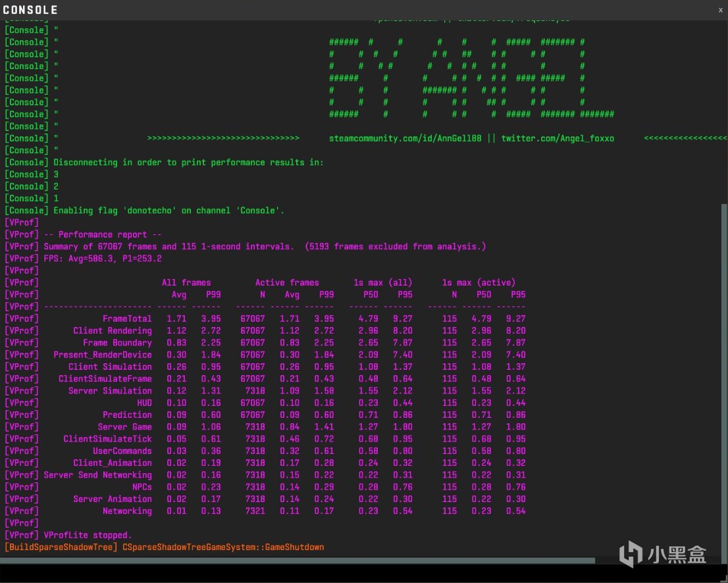Click the ClientSimulateFrame row label
This screenshot has width=728, height=583.
[x=105, y=379]
